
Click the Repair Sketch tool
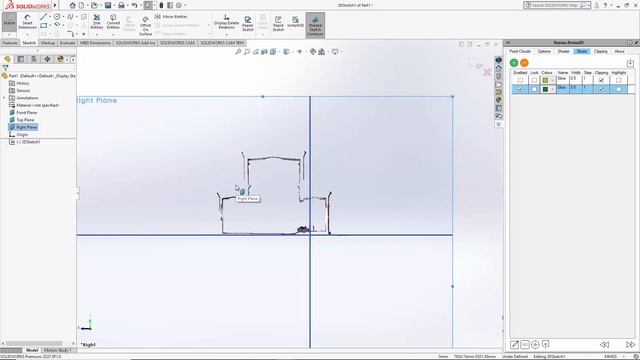coord(248,23)
